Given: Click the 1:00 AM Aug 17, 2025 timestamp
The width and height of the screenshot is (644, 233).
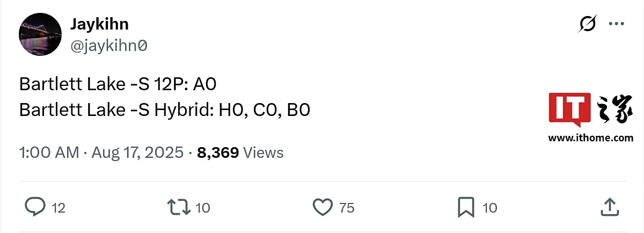Looking at the screenshot, I should click(x=101, y=152).
